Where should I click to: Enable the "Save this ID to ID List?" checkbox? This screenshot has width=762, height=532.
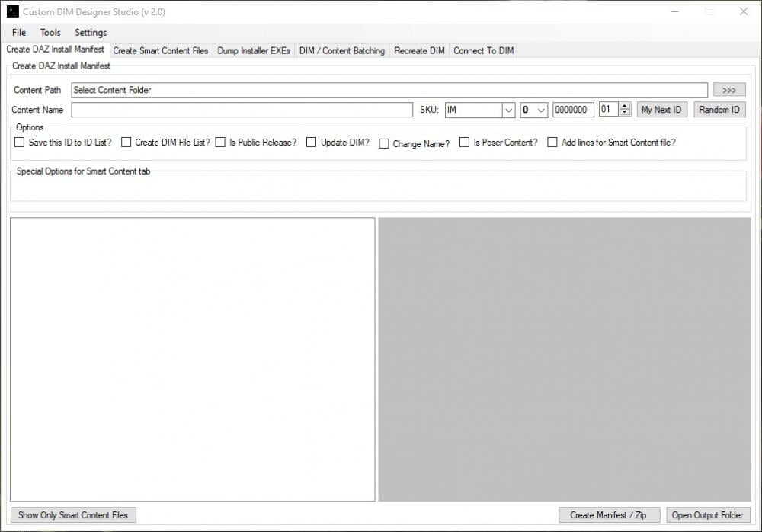click(x=19, y=142)
